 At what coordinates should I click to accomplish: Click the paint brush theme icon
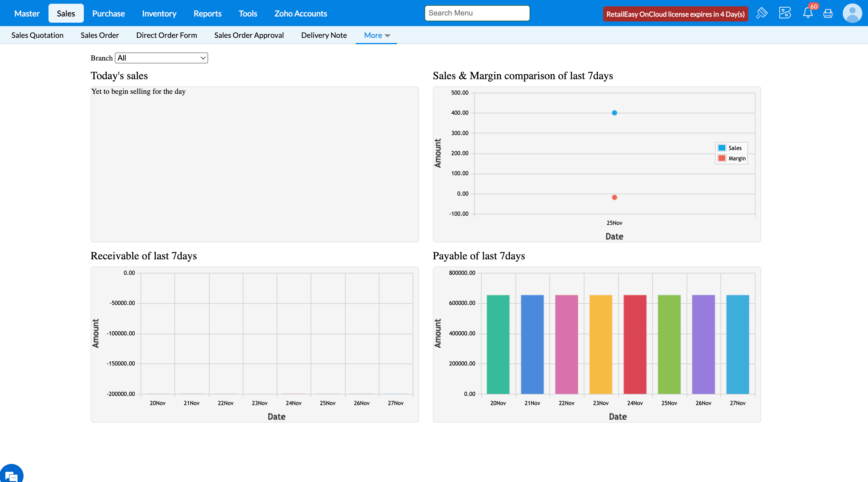click(762, 13)
